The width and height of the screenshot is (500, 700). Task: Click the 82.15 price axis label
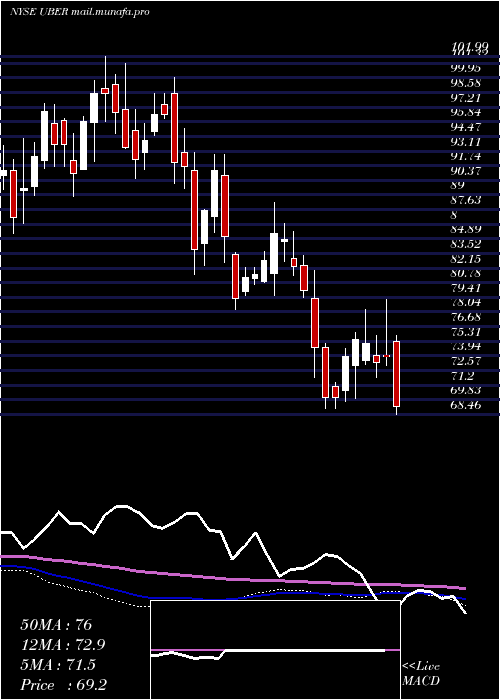point(466,259)
